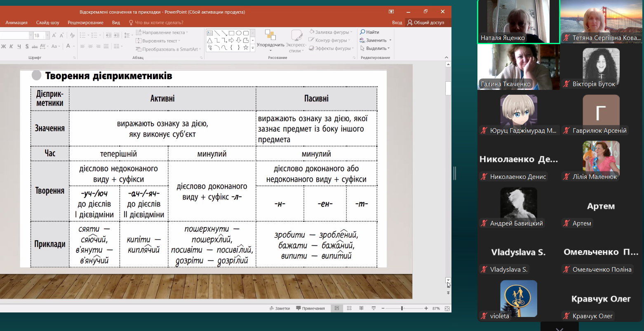Click the zoom slider handle

[402, 308]
